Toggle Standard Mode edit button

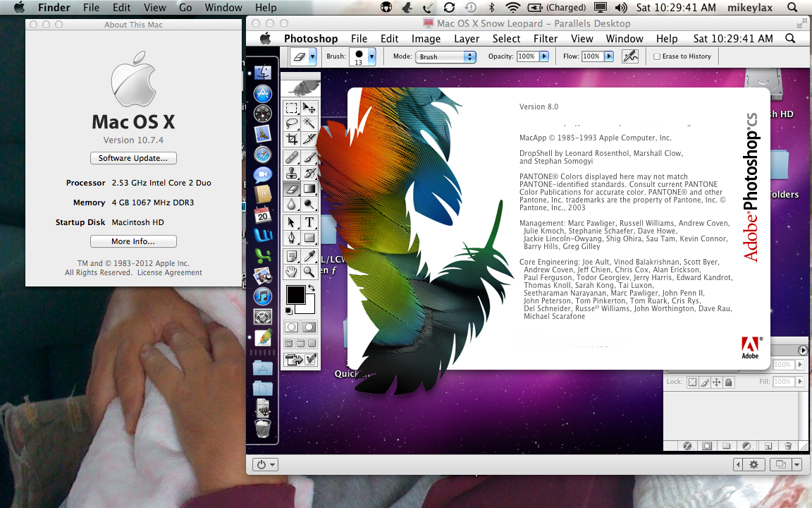pyautogui.click(x=292, y=327)
